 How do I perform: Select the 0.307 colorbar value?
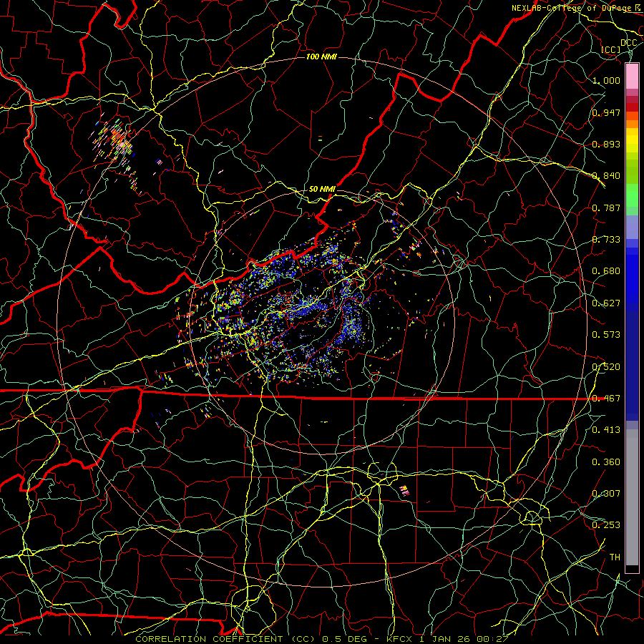[606, 493]
